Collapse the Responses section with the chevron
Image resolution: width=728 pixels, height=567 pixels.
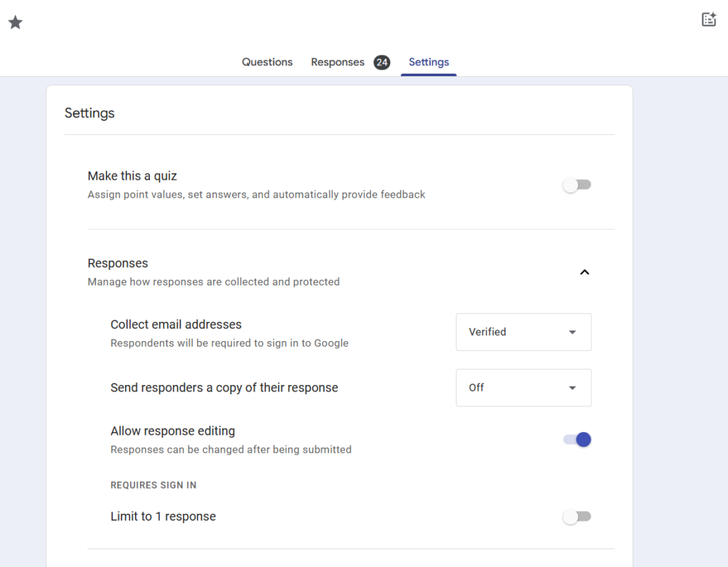point(584,272)
